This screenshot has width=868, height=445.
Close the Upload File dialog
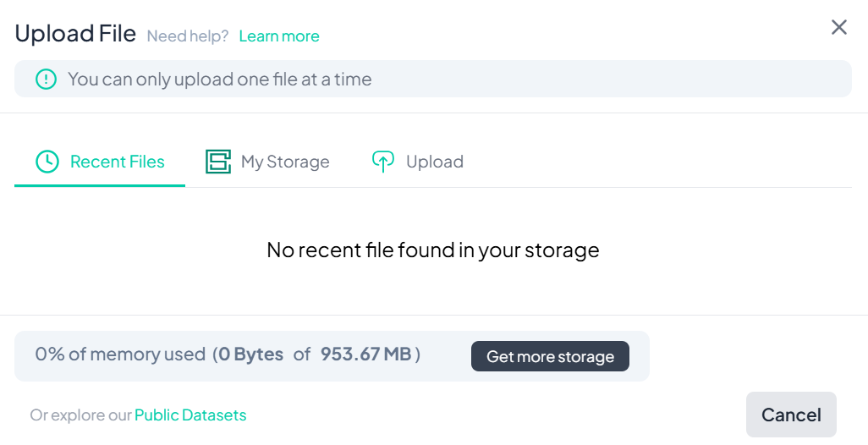pos(838,27)
